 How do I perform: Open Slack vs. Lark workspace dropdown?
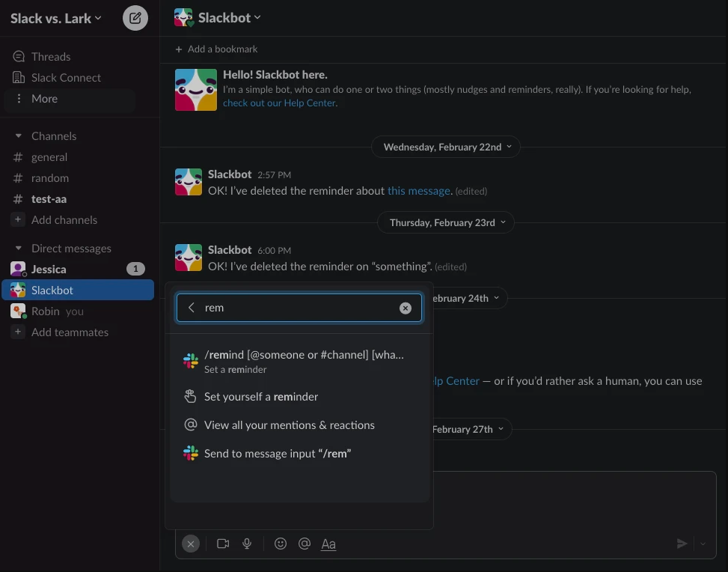click(x=56, y=19)
